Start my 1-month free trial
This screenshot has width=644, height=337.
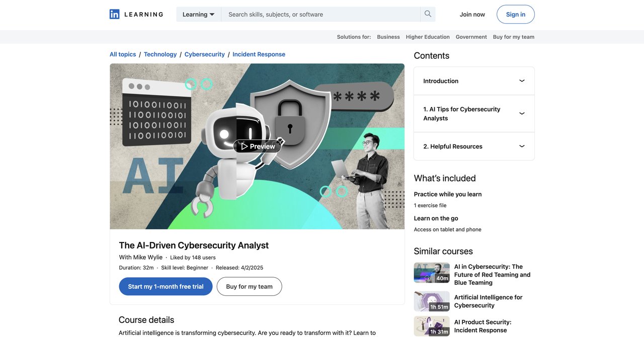(166, 286)
